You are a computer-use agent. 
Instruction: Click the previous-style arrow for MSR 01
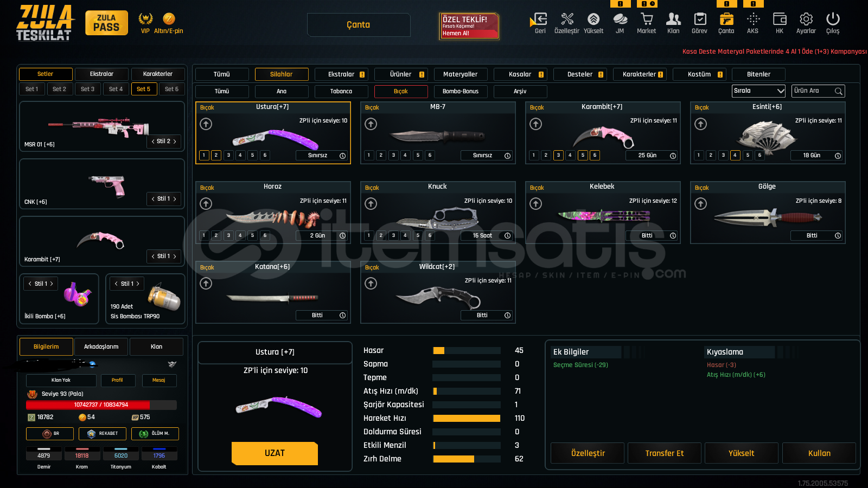(x=153, y=142)
